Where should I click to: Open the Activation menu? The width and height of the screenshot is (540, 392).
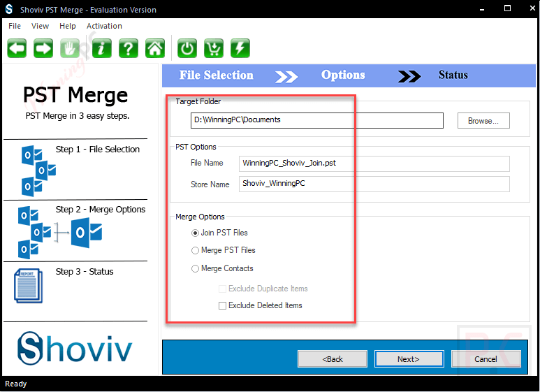tap(104, 26)
